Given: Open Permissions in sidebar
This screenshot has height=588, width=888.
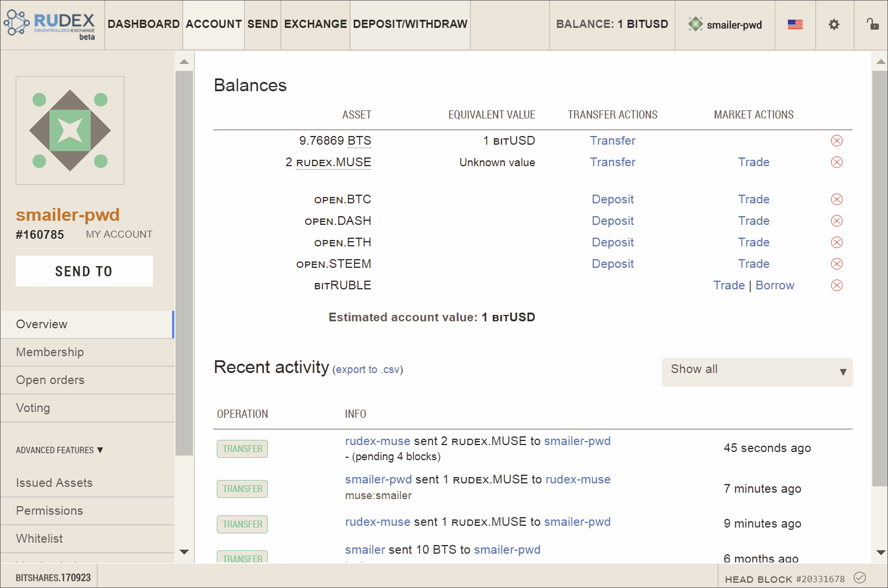Looking at the screenshot, I should (87, 511).
